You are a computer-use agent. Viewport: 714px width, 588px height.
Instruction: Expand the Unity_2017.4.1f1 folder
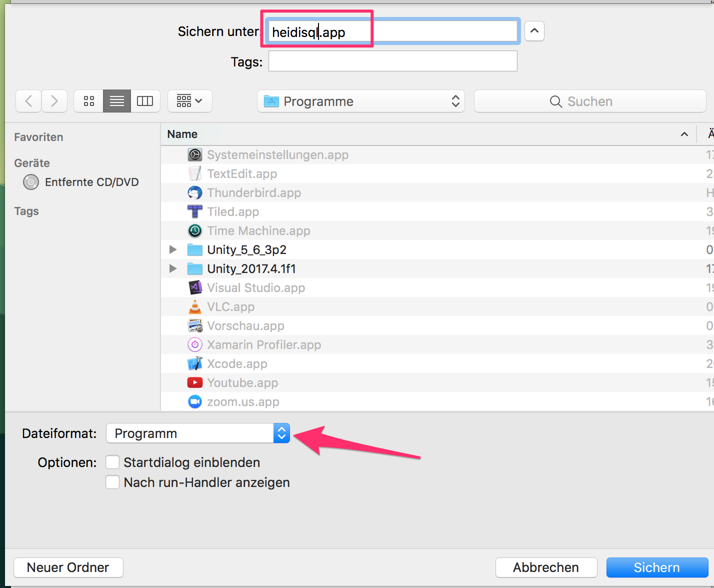click(x=172, y=268)
